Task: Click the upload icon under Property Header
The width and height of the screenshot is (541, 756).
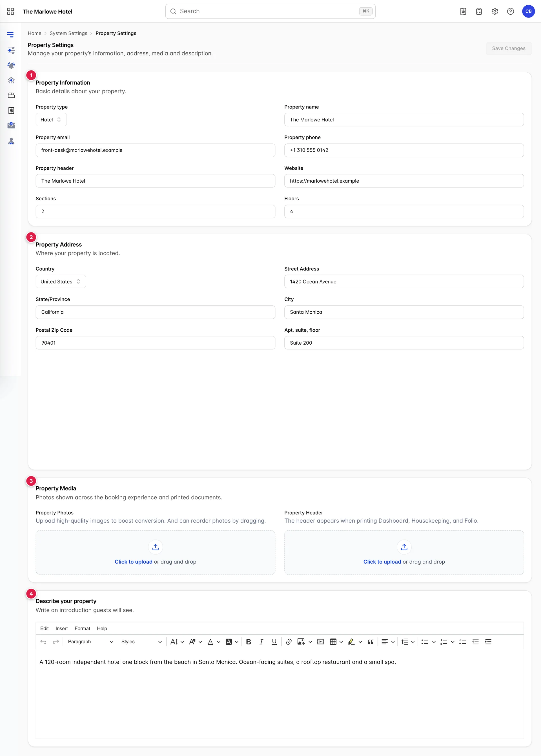Action: 404,547
